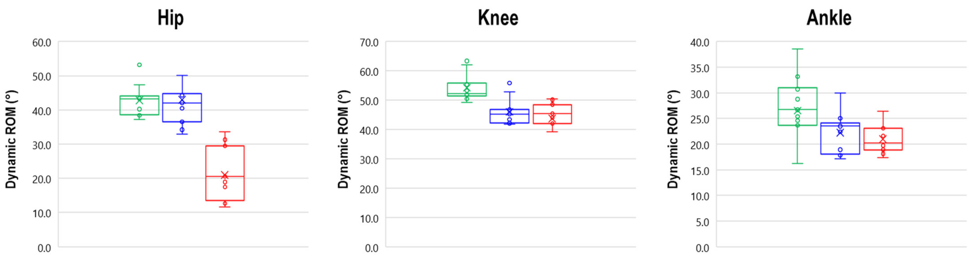980x264 pixels.
Task: Click the Knee chart title
Action: (498, 18)
